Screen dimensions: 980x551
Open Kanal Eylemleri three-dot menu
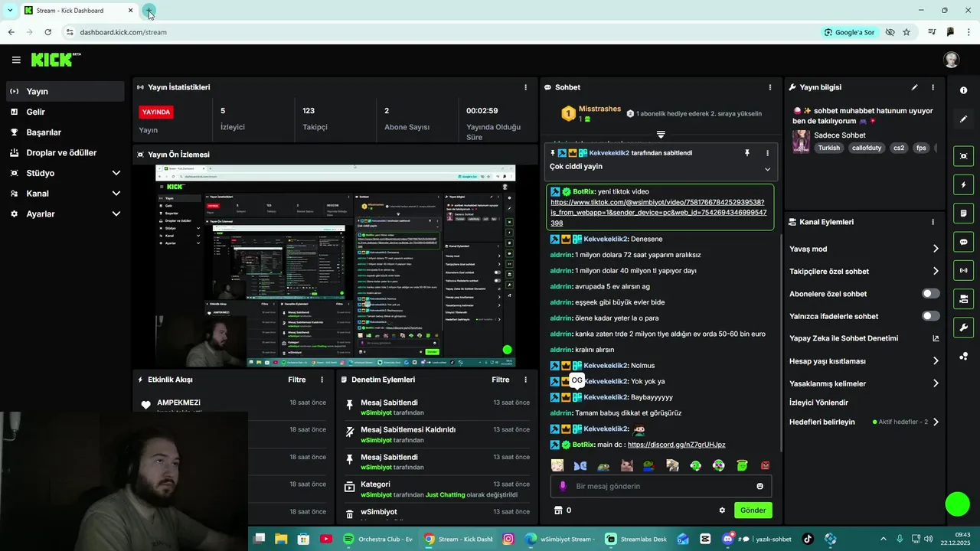(933, 222)
